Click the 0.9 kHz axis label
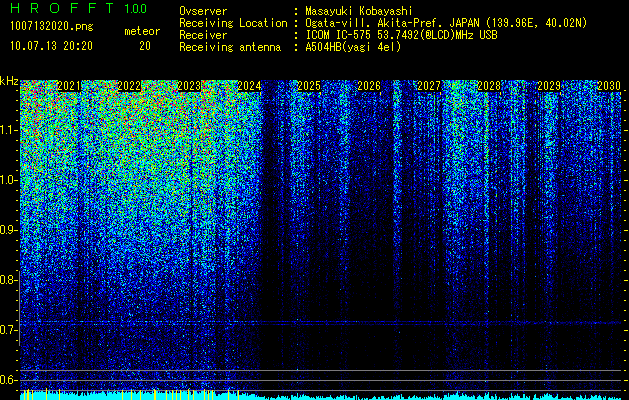The height and width of the screenshot is (400, 629). (9, 230)
